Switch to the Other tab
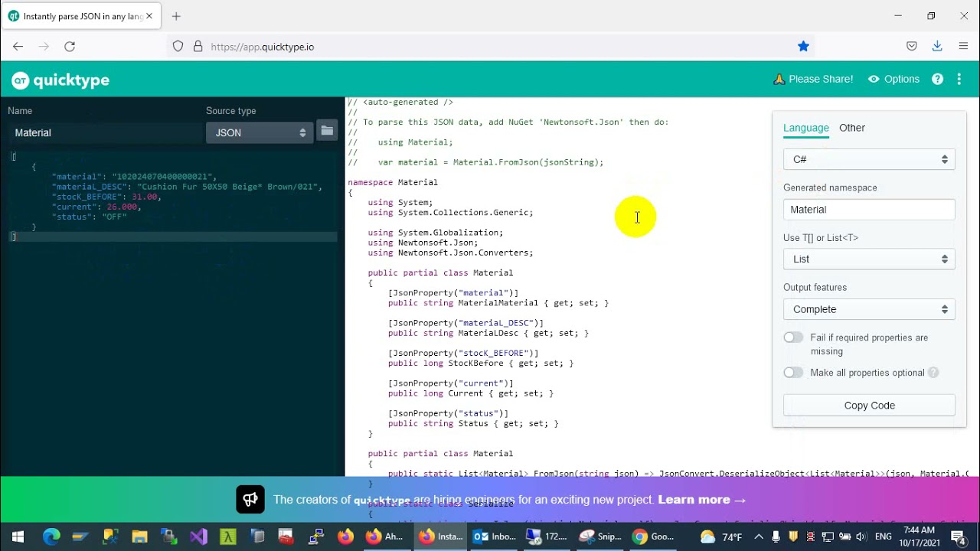 851,128
